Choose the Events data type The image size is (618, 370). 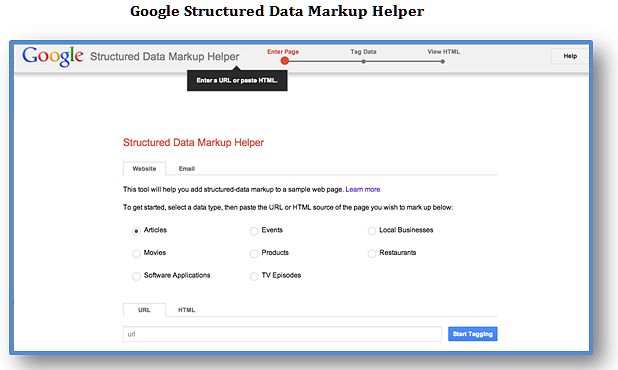[254, 231]
